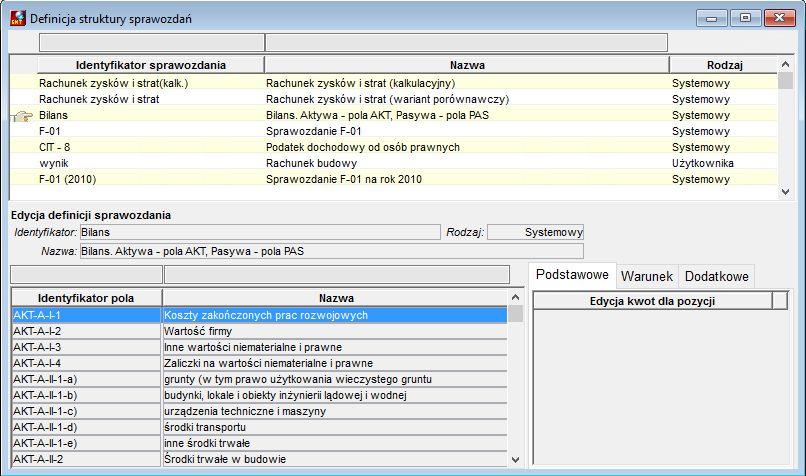Click name Podatek dochodowy od osób prawnych

click(363, 147)
